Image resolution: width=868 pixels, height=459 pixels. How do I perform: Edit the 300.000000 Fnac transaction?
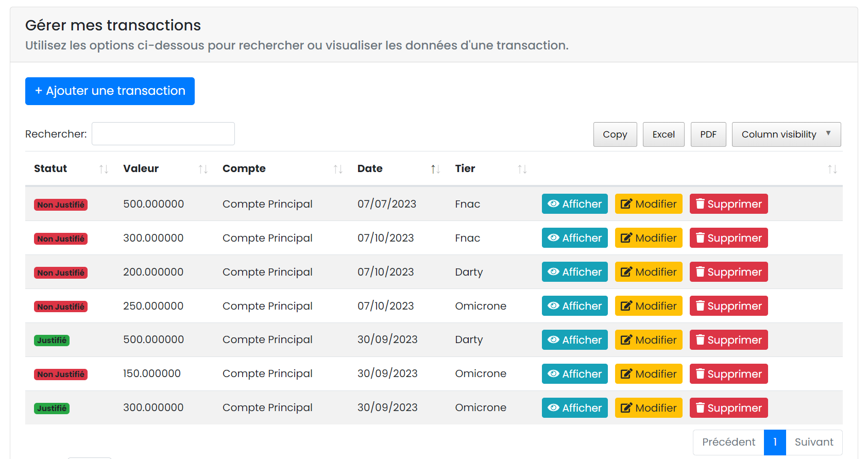click(x=648, y=238)
